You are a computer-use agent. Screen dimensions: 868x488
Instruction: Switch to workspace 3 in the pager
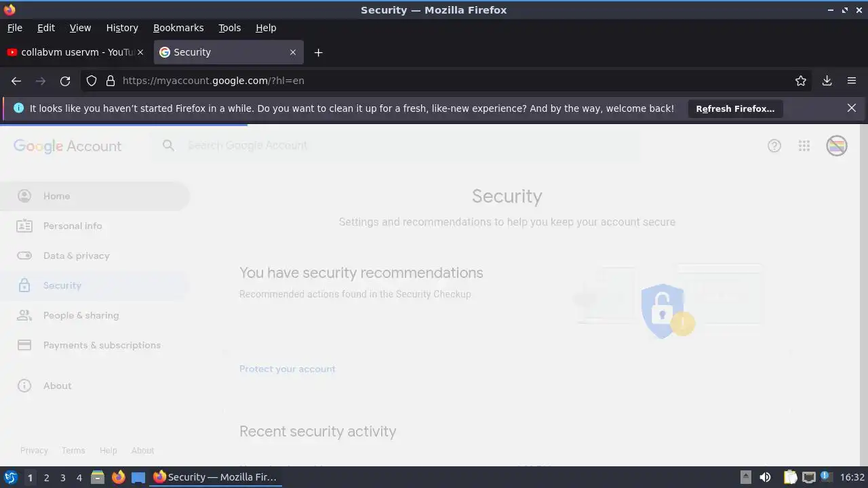point(62,477)
